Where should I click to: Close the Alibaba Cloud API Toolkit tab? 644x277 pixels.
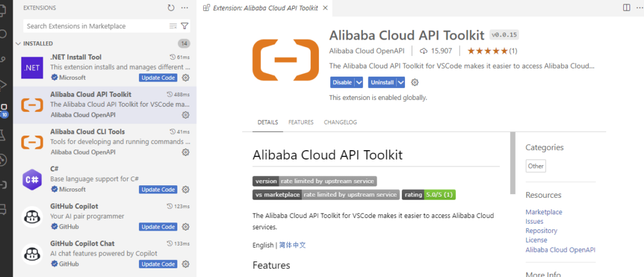pos(325,8)
